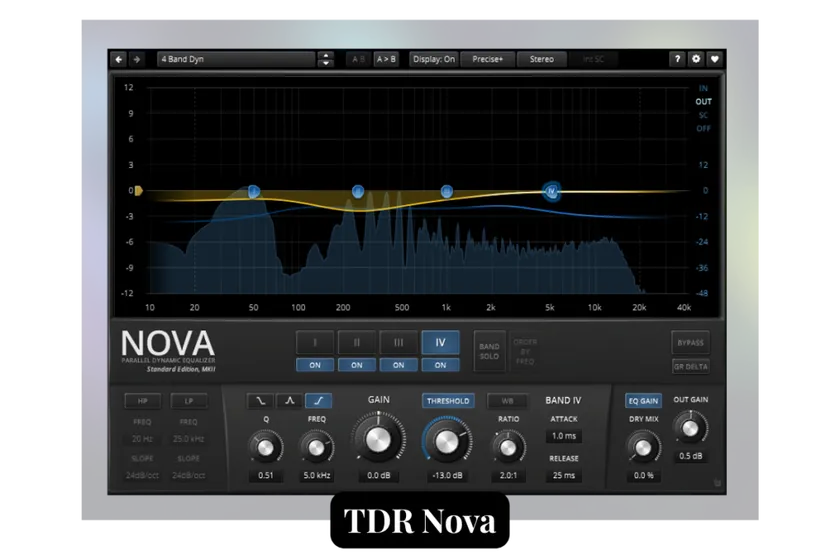
Task: Select band III node on the graph
Action: coord(447,191)
